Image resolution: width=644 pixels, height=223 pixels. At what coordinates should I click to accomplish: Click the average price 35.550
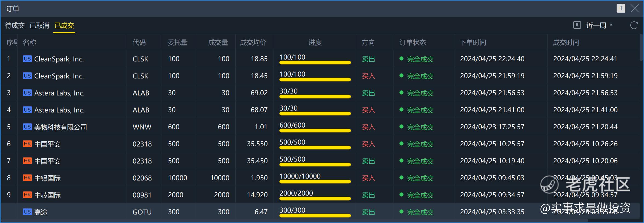[257, 144]
